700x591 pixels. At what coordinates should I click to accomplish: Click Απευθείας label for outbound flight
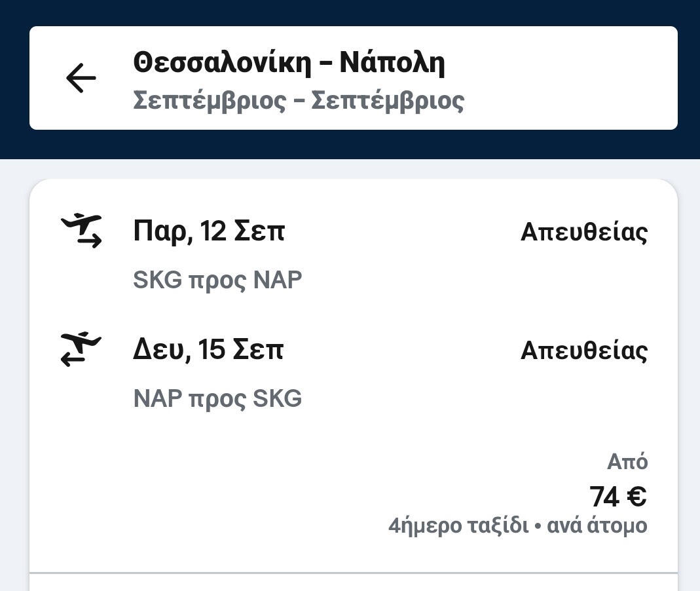tap(583, 232)
